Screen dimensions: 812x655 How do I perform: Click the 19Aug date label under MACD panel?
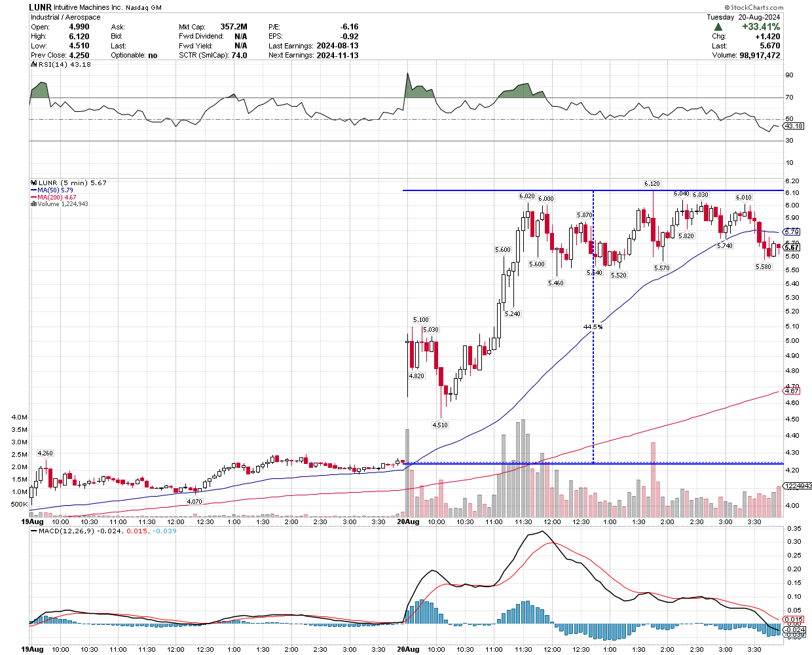tap(33, 649)
